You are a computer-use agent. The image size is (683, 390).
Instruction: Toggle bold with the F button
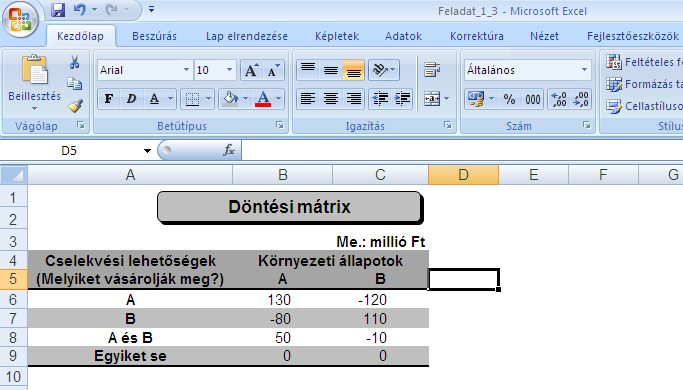(108, 99)
